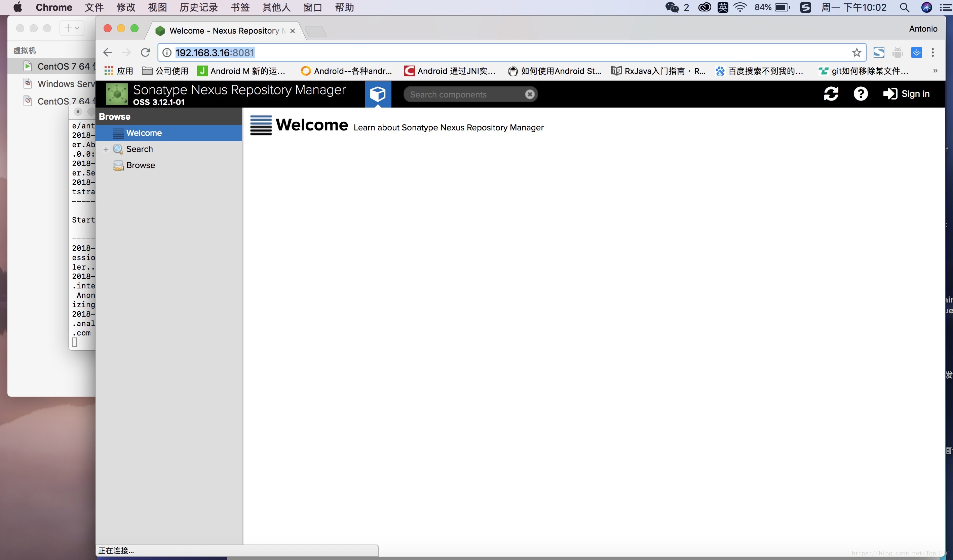The width and height of the screenshot is (953, 560).
Task: Select Welcome in the sidebar tree
Action: 144,133
